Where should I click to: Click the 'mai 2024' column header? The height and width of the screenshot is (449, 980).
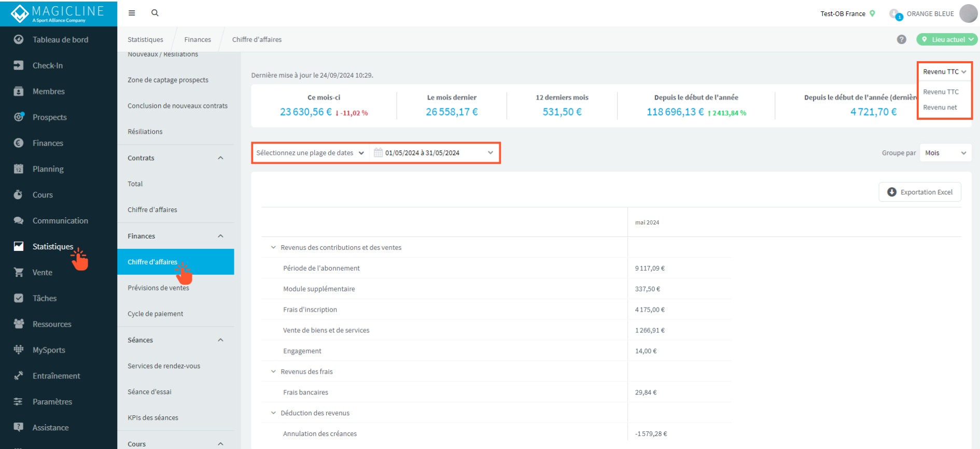tap(647, 222)
